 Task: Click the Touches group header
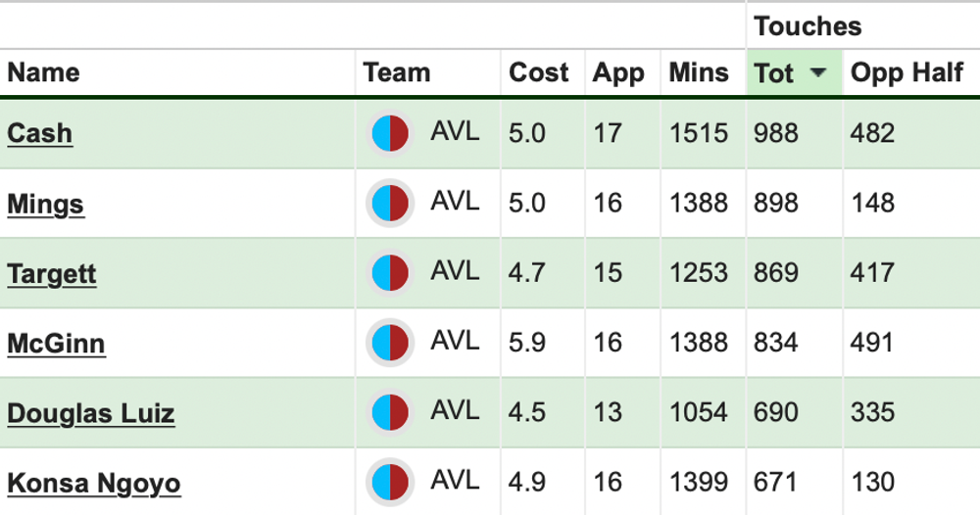pos(808,26)
